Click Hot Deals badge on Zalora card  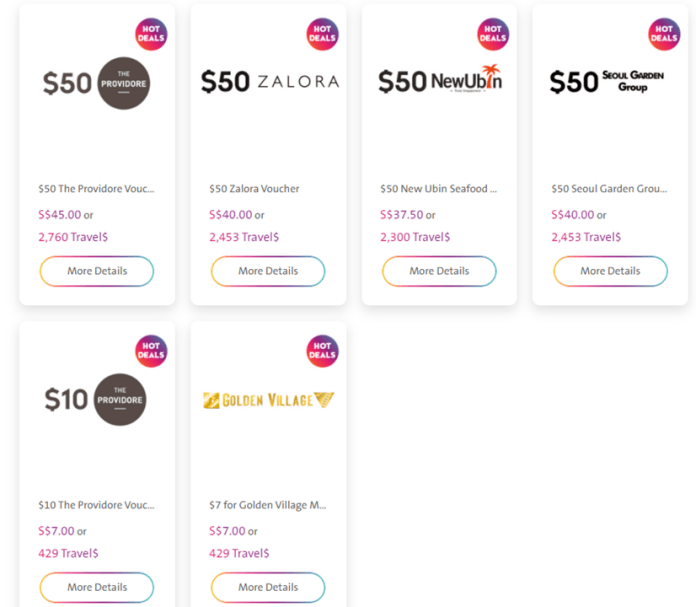[322, 34]
